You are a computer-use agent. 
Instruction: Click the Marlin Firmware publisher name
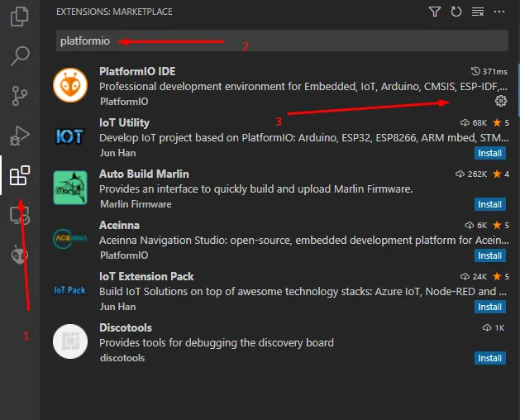click(x=136, y=204)
